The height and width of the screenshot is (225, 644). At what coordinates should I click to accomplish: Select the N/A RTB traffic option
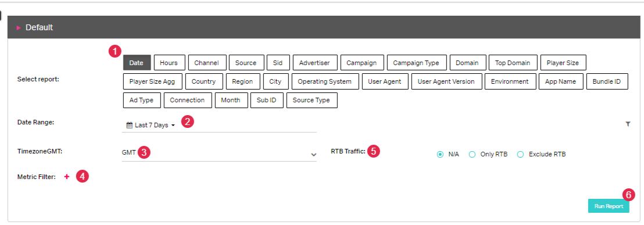(441, 155)
